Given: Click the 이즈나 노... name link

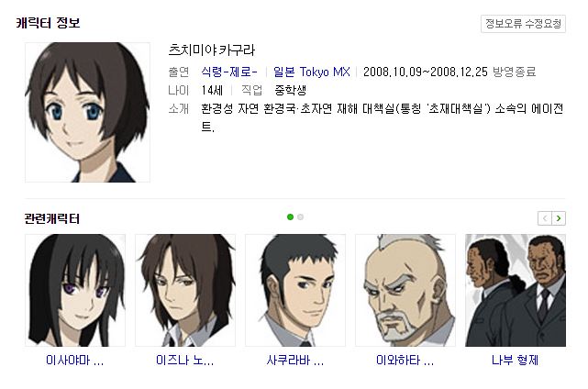Looking at the screenshot, I should (185, 361).
